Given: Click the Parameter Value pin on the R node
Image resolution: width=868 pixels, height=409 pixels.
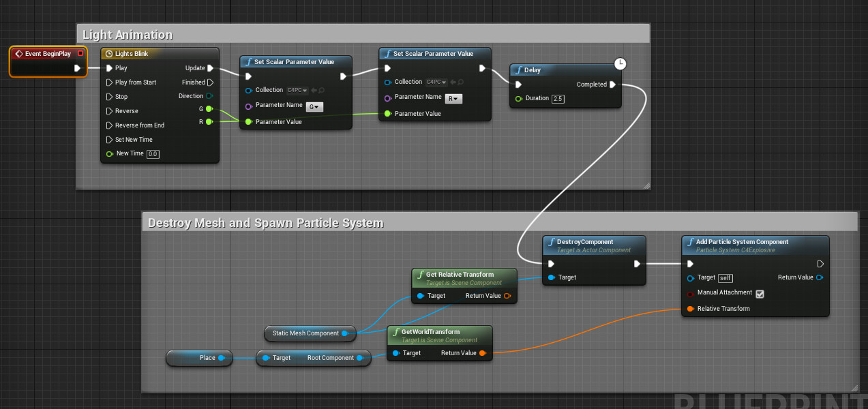Looking at the screenshot, I should (x=388, y=114).
